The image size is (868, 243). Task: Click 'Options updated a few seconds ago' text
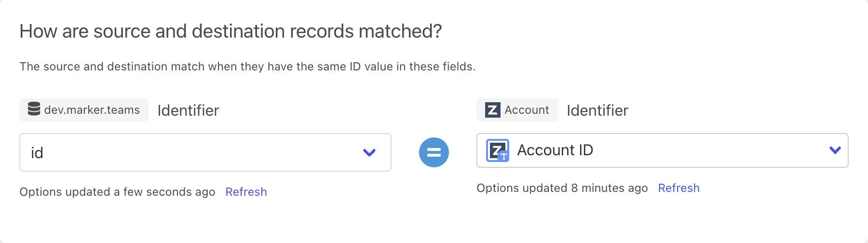coord(117,192)
